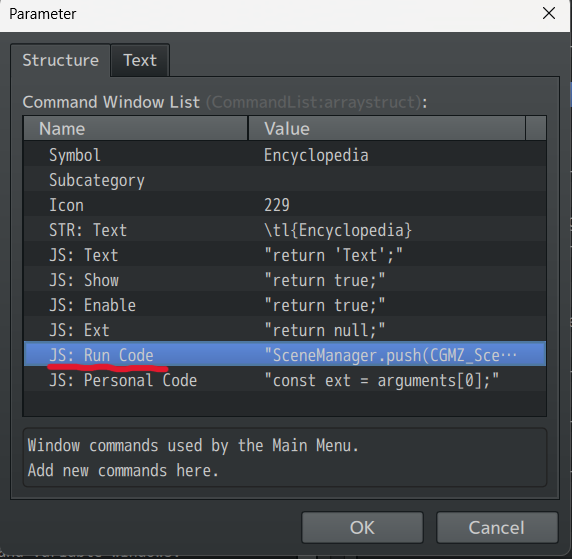Image resolution: width=572 pixels, height=559 pixels.
Task: Select the Structure tab
Action: (61, 60)
